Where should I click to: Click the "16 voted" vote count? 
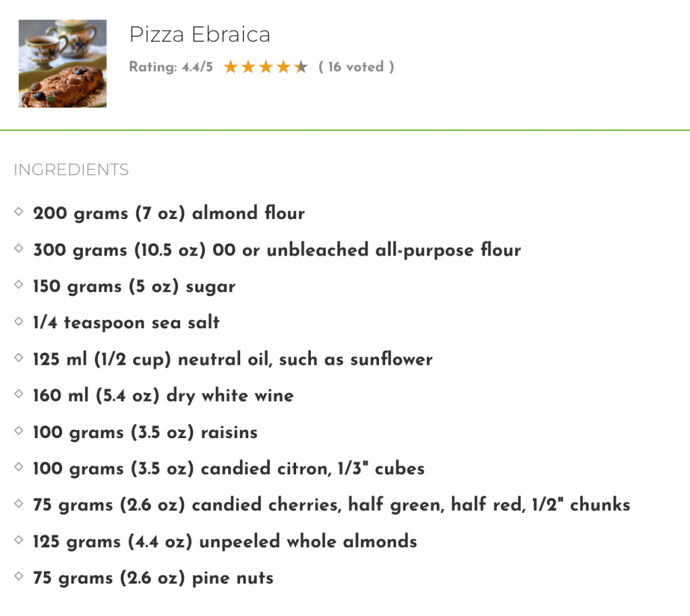coord(356,67)
